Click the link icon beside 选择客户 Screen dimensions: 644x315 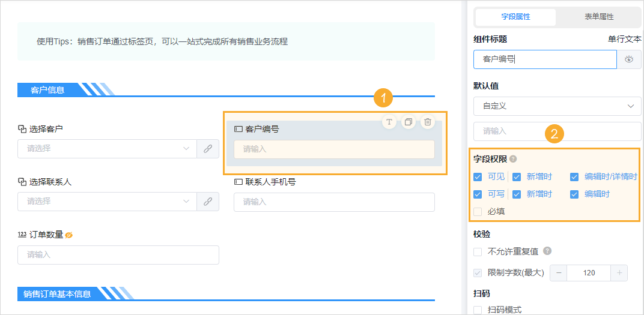coord(208,149)
